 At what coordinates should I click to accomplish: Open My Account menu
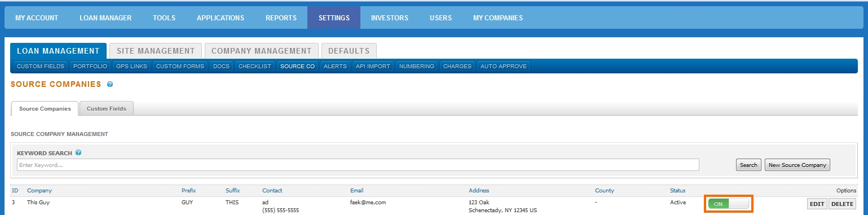click(x=37, y=18)
